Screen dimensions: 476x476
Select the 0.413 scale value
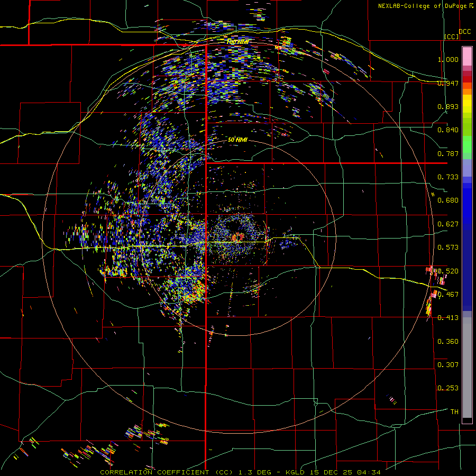pyautogui.click(x=448, y=318)
